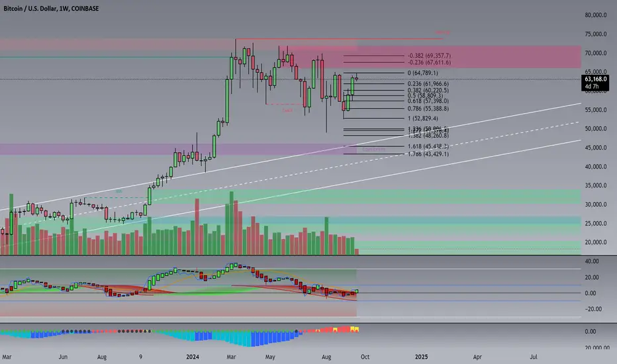Click the 9 label on the time axis
This screenshot has width=617, height=364.
[x=140, y=357]
